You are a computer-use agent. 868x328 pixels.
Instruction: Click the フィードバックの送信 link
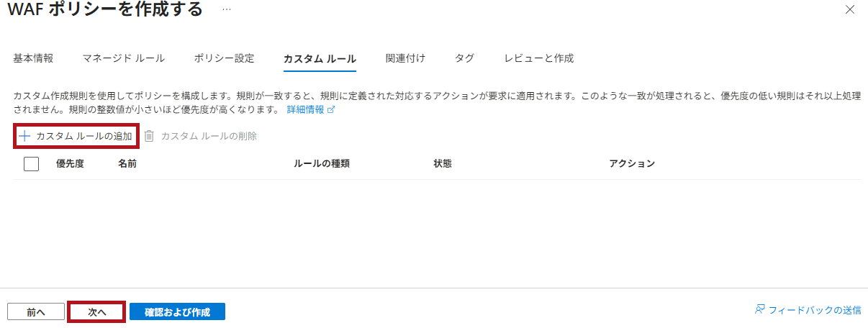point(815,310)
